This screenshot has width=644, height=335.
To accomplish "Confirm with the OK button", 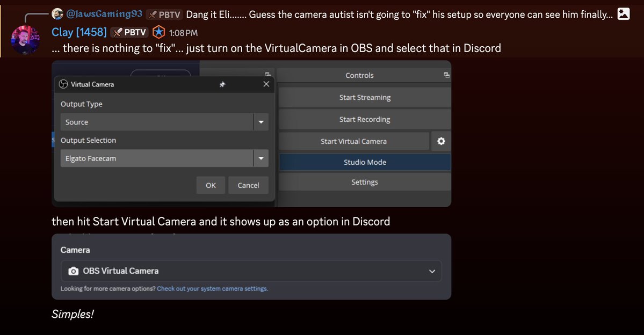I will [211, 185].
